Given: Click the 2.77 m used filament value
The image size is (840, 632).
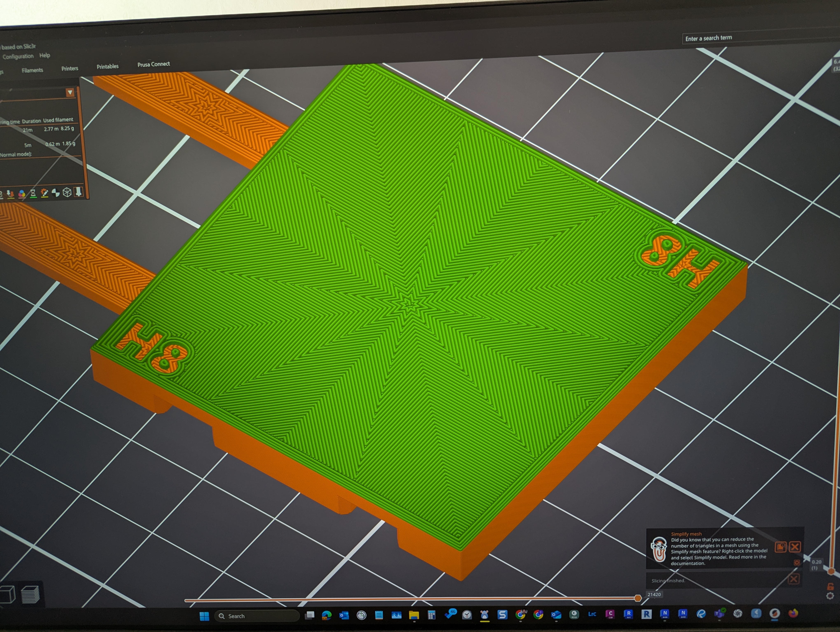Looking at the screenshot, I should click(x=51, y=129).
